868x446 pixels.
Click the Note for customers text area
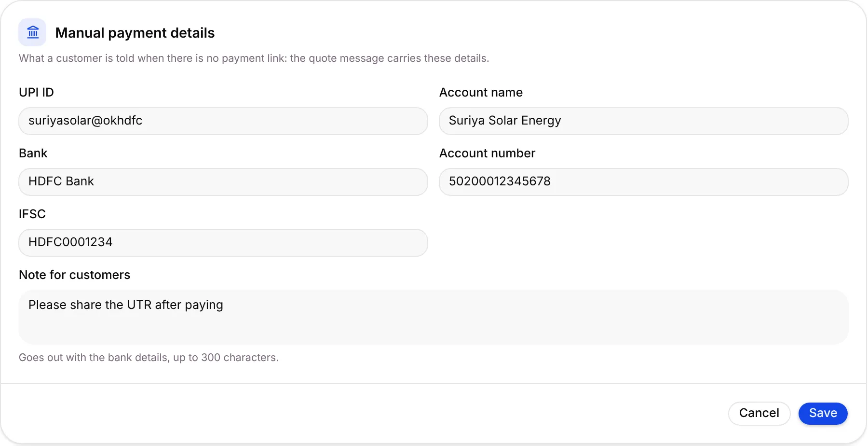pyautogui.click(x=434, y=317)
